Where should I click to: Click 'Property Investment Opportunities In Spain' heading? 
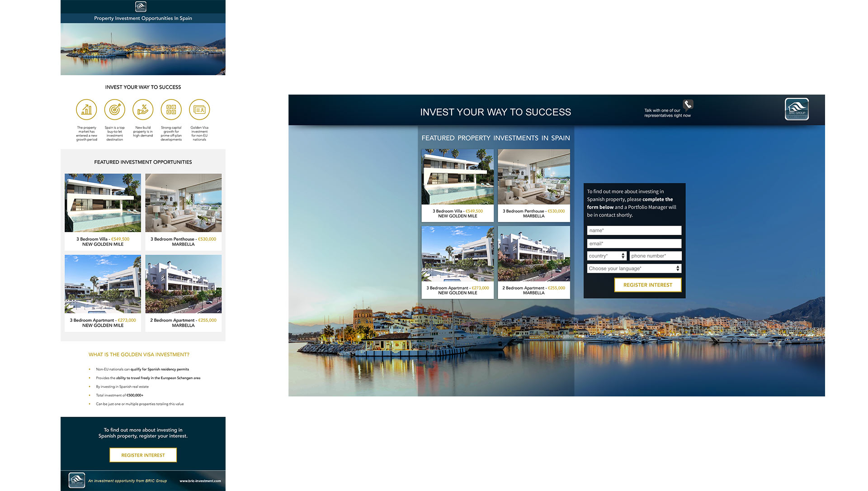[x=143, y=19]
